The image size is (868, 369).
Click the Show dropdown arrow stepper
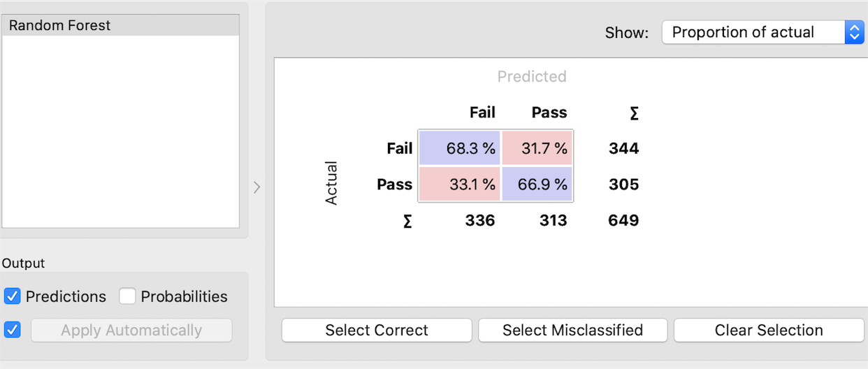[x=854, y=32]
